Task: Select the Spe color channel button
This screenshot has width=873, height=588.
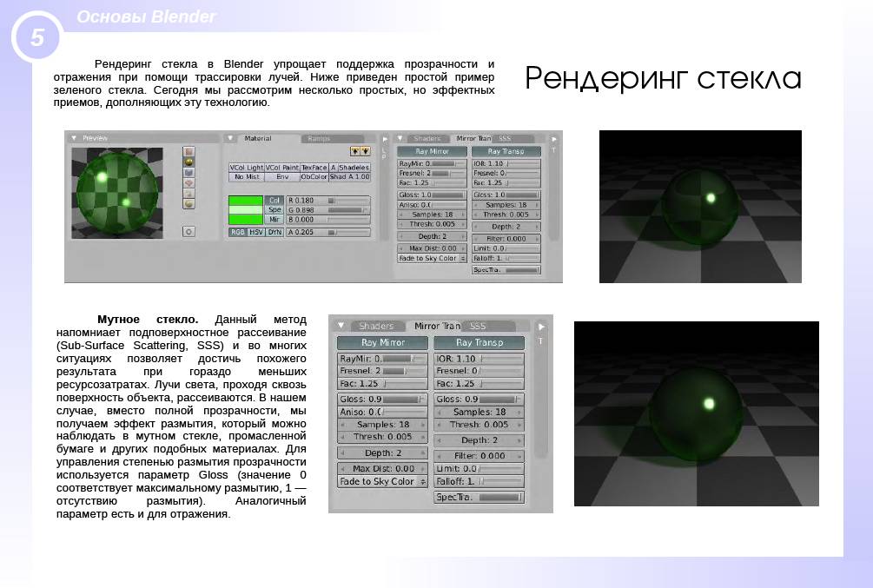Action: click(274, 210)
